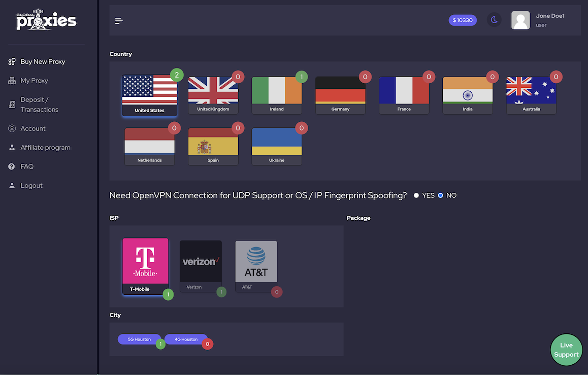Choose the Verizon ISP card
588x375 pixels.
pos(201,266)
